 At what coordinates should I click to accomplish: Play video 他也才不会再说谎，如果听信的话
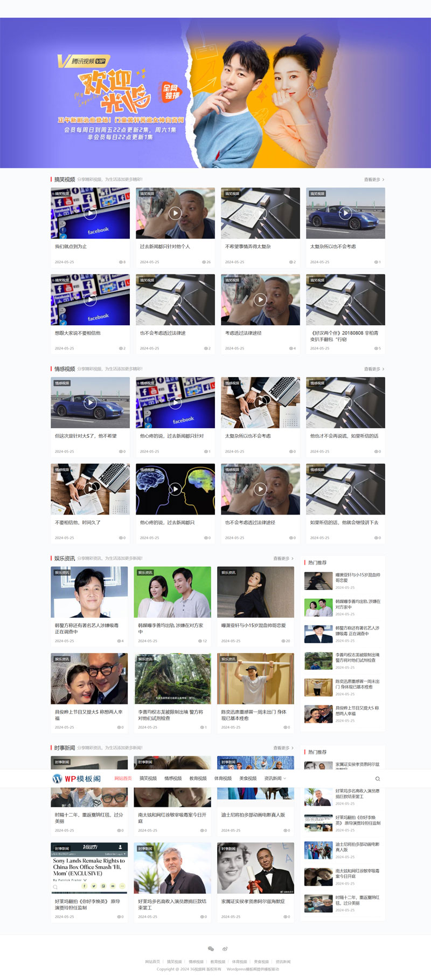click(345, 402)
